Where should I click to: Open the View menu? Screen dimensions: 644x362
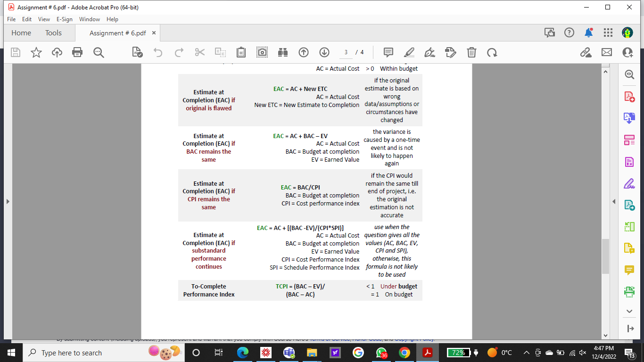[x=44, y=19]
